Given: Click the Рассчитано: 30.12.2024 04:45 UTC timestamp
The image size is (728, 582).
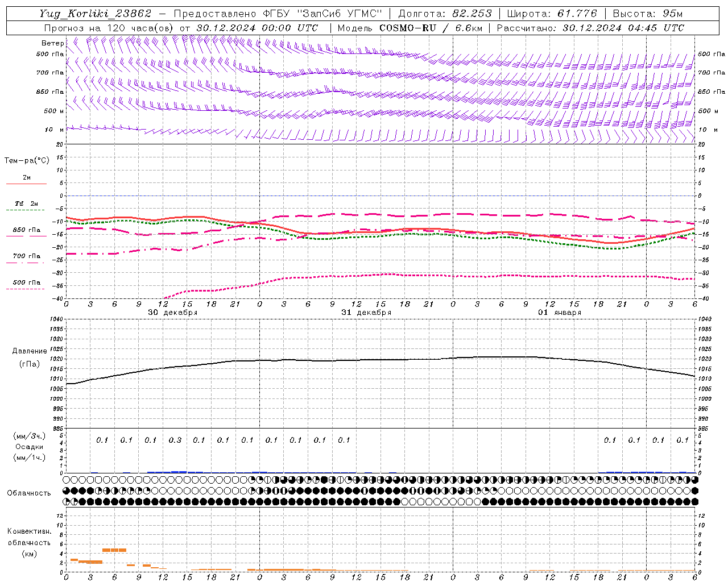Looking at the screenshot, I should click(590, 28).
